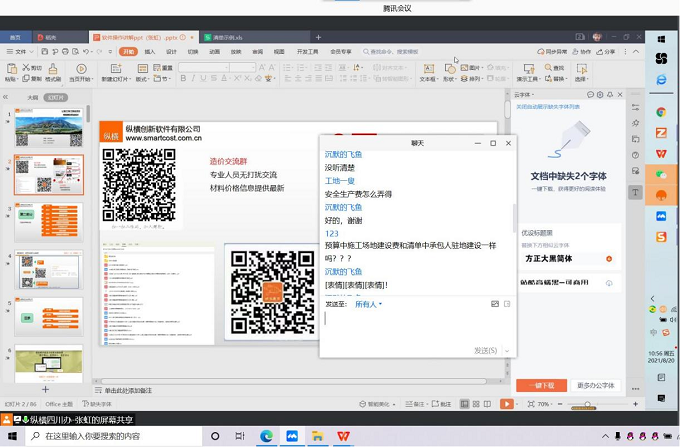The image size is (680, 447).
Task: Collapse the ribbon with the chevron
Action: pos(636,52)
